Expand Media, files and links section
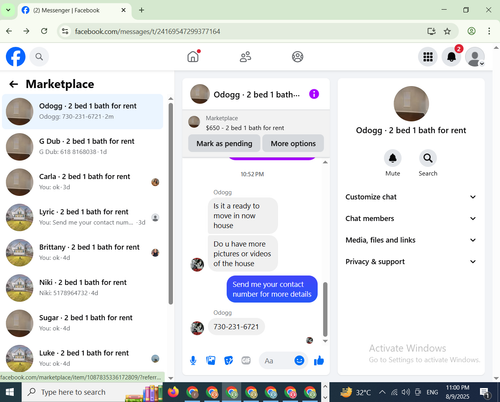The image size is (500, 402). tap(410, 240)
